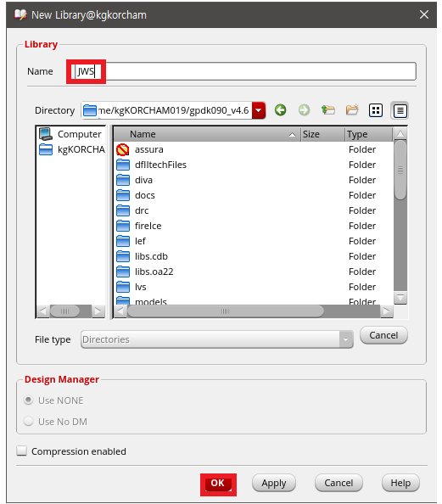
Task: Click file list scroll left arrow
Action: coord(120,311)
